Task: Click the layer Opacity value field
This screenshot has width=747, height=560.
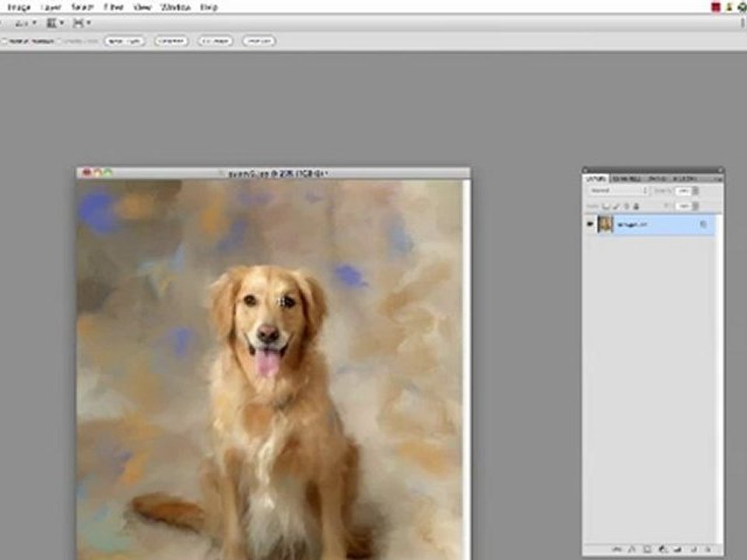Action: 682,191
